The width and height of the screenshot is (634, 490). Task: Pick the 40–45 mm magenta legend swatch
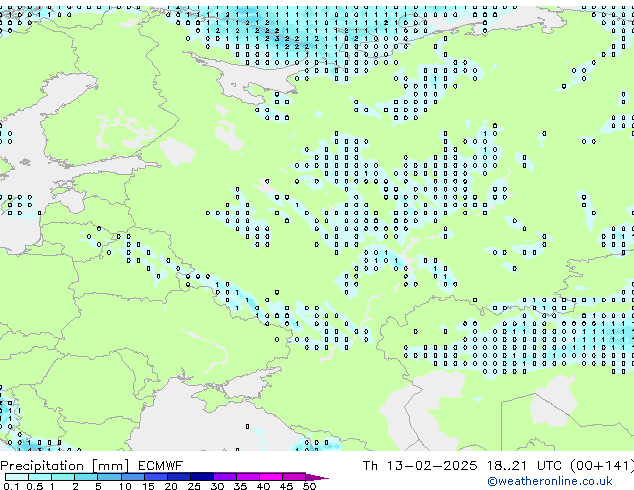tap(271, 477)
